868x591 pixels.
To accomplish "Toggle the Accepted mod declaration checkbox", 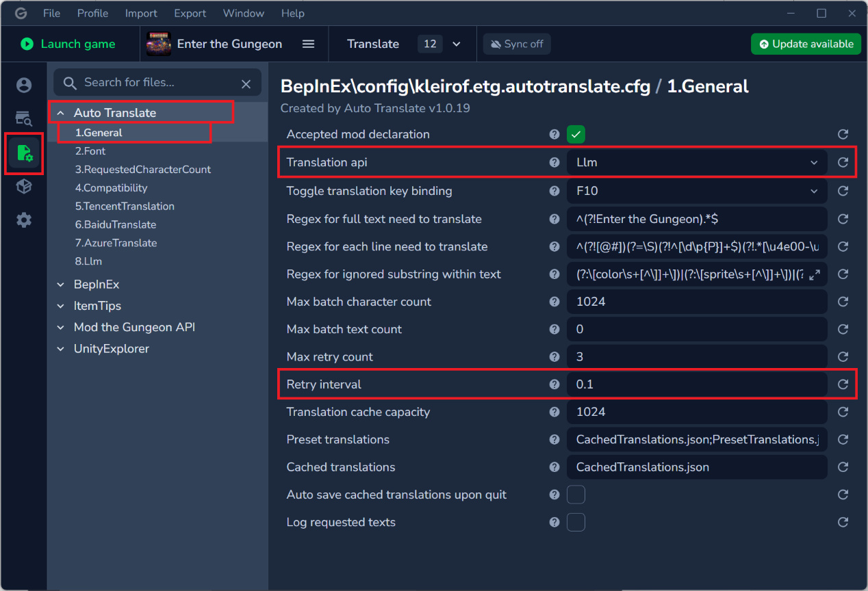I will [x=576, y=134].
